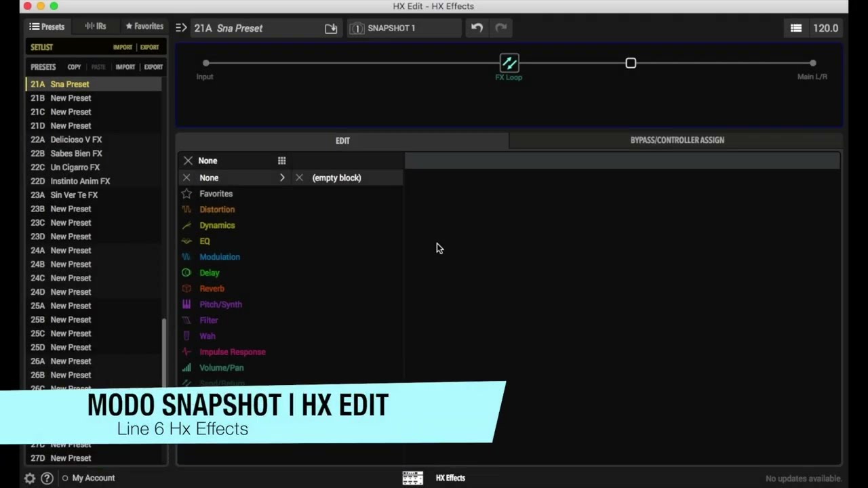Click the undo arrow icon
868x488 pixels.
point(477,28)
